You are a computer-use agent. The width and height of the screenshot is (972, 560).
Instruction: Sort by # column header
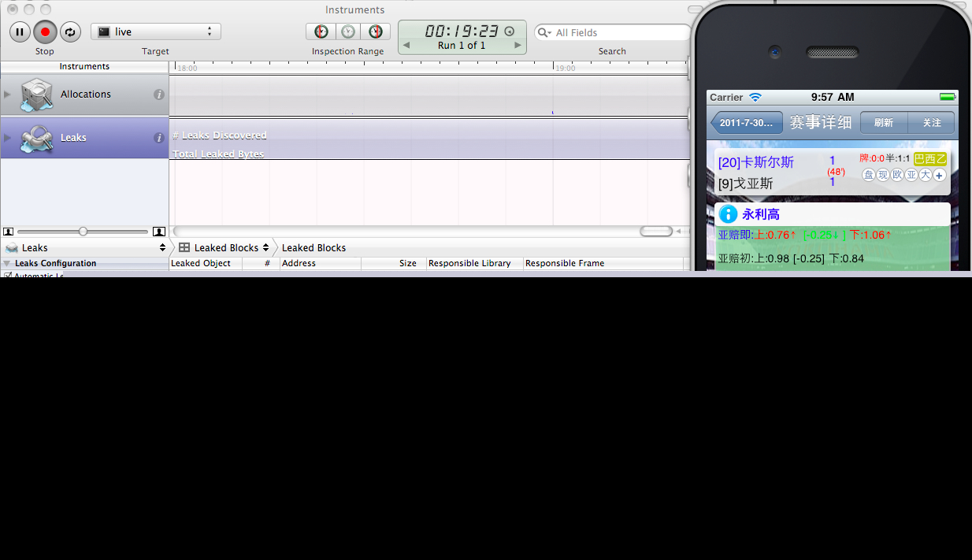[x=262, y=263]
